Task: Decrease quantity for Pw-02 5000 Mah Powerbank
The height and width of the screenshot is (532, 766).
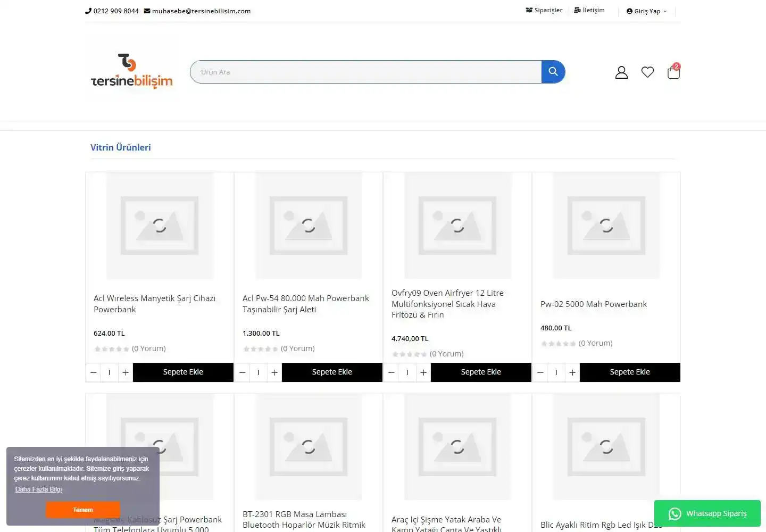Action: pyautogui.click(x=540, y=372)
